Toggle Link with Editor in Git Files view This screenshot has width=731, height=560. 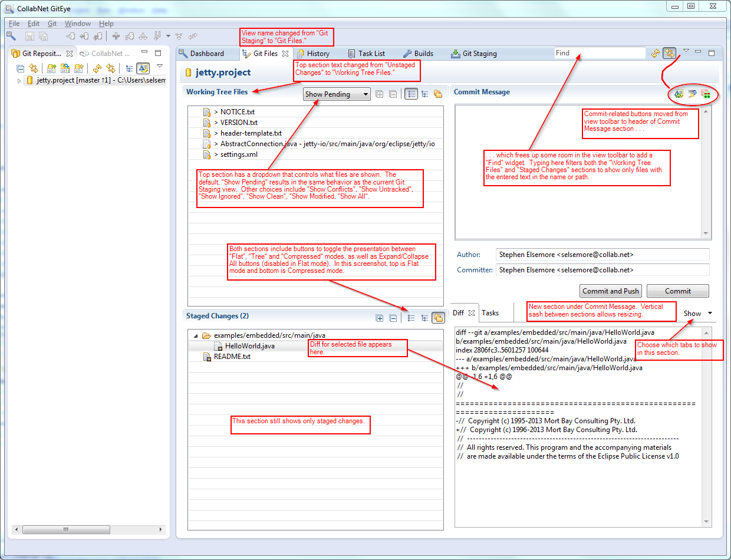669,53
